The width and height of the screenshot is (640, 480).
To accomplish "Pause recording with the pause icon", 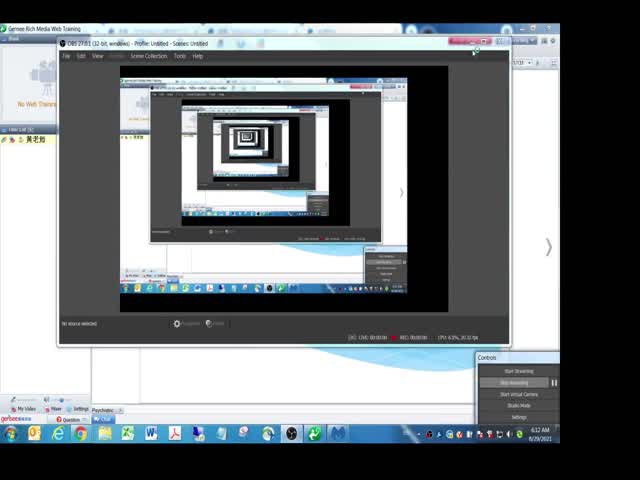I will point(554,383).
